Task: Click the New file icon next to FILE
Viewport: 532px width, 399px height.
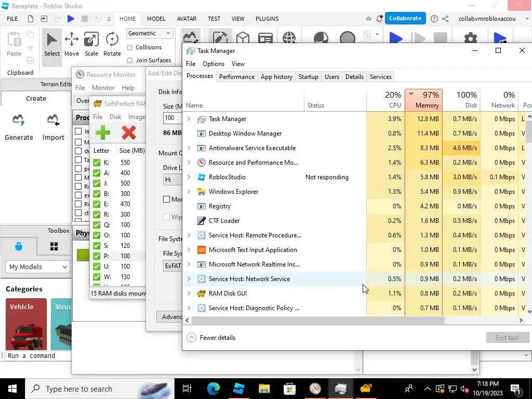Action: coord(31,19)
